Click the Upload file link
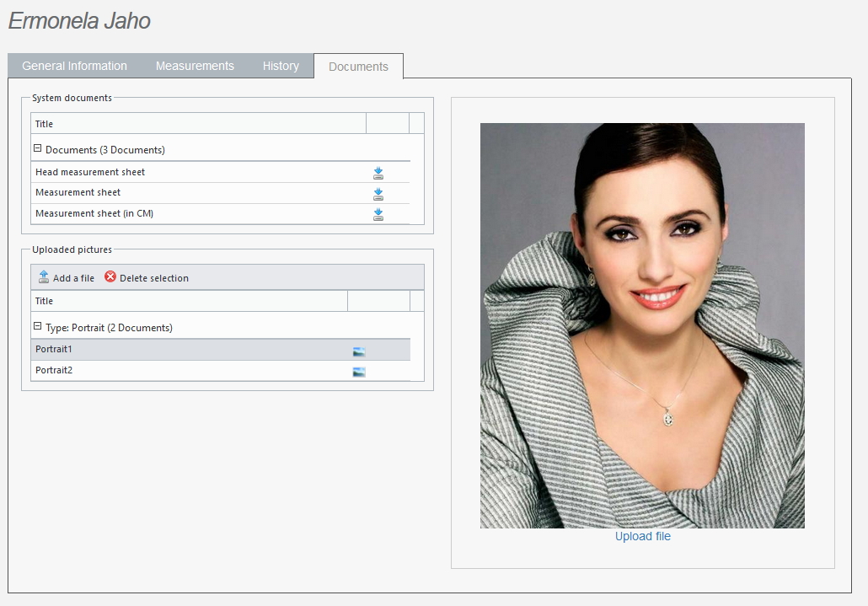Viewport: 868px width, 606px height. pyautogui.click(x=643, y=536)
